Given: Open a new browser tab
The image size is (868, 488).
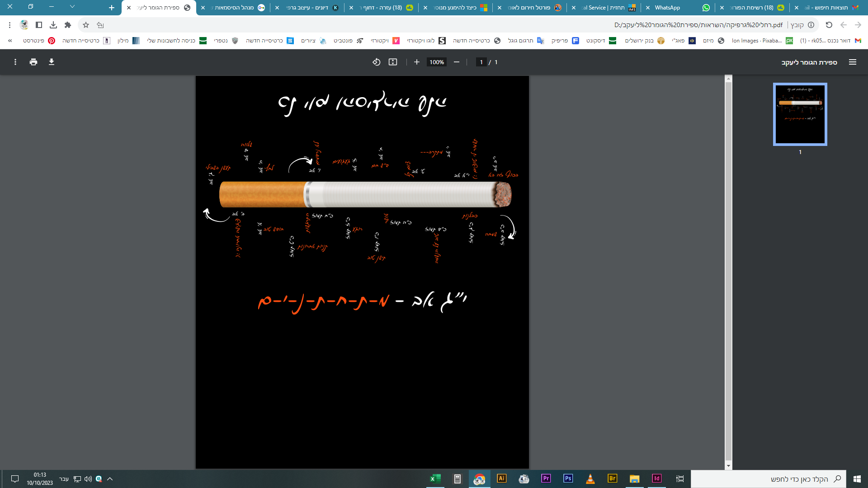Looking at the screenshot, I should [x=112, y=8].
